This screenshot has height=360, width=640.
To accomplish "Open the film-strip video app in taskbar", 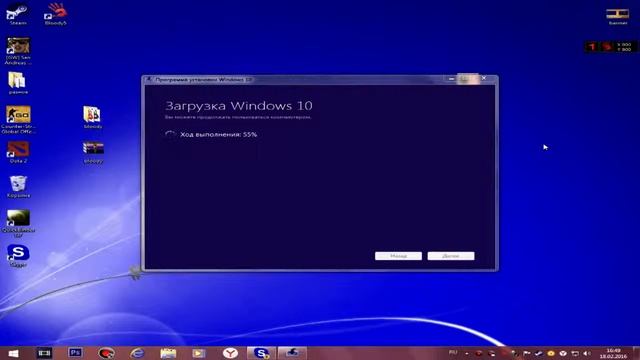I will click(44, 353).
